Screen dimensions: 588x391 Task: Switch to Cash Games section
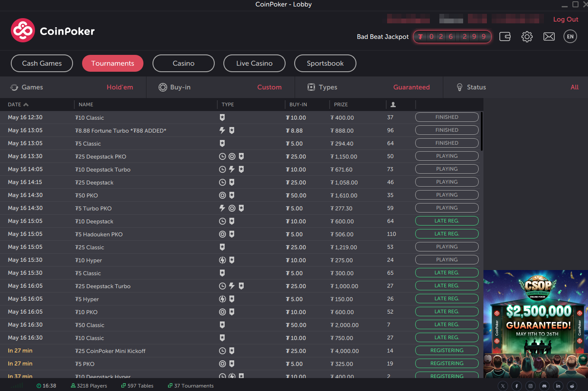42,63
